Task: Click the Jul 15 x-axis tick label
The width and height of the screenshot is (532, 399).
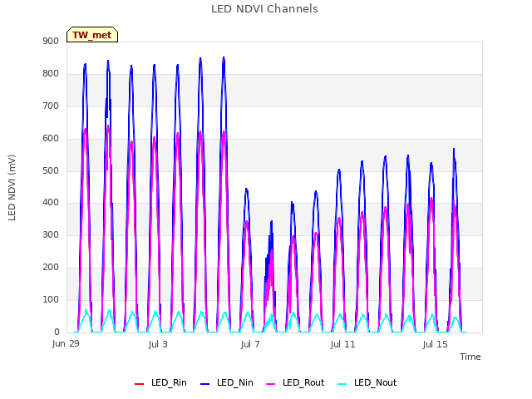Action: click(x=436, y=344)
